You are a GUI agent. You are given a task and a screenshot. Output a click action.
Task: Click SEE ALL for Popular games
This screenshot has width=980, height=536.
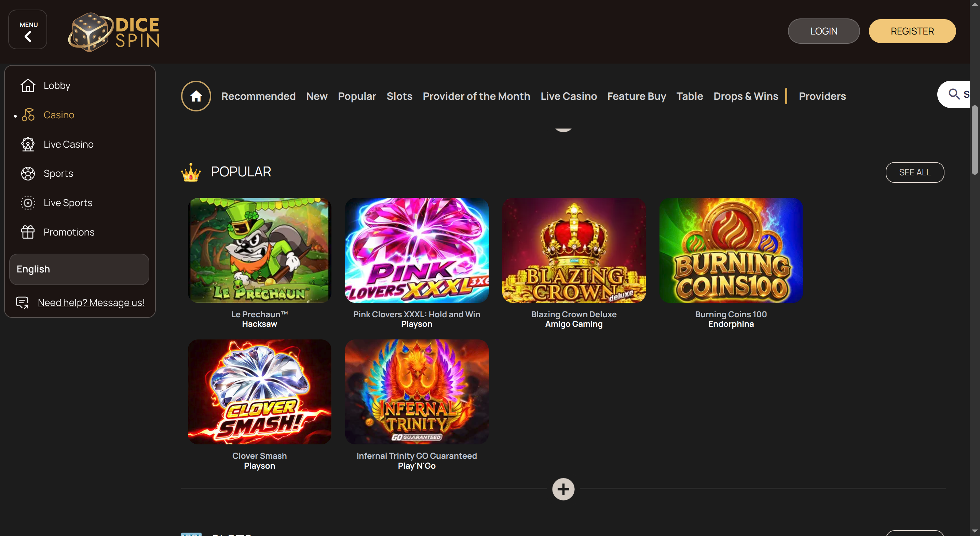(915, 172)
